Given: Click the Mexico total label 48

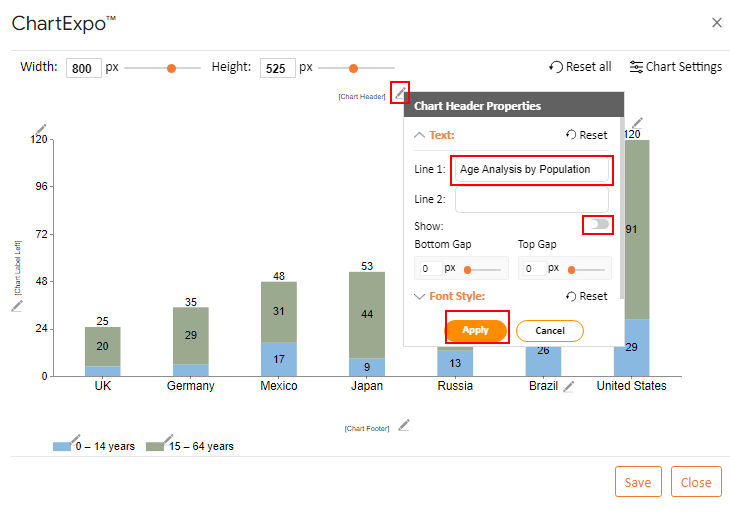Looking at the screenshot, I should (x=279, y=276).
